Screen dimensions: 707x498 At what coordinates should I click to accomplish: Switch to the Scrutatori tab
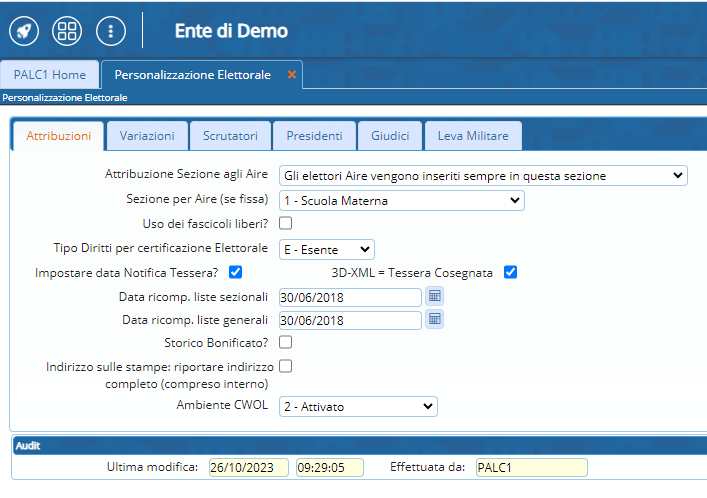(x=230, y=135)
